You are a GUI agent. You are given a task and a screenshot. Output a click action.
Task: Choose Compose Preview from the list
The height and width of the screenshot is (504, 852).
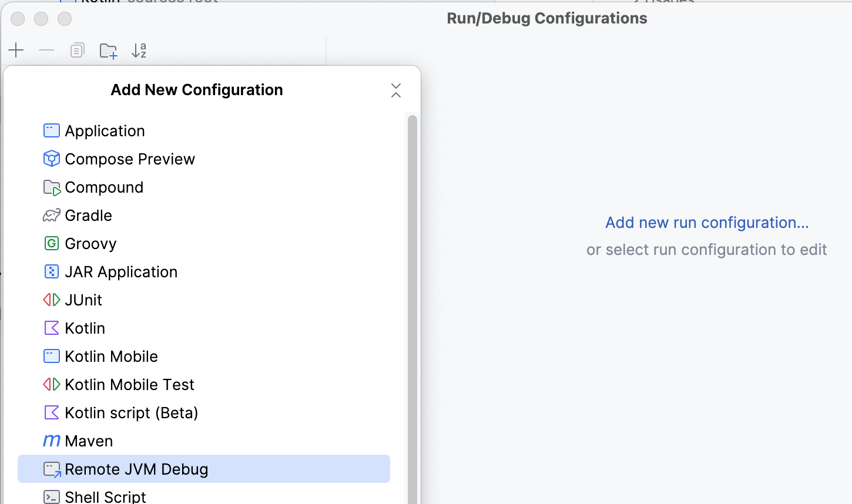[204, 159]
